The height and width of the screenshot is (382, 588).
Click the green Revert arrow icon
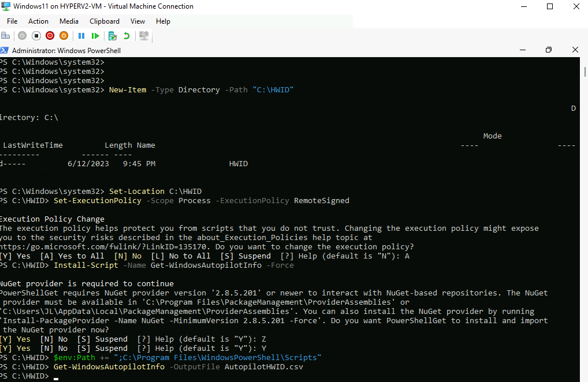126,36
